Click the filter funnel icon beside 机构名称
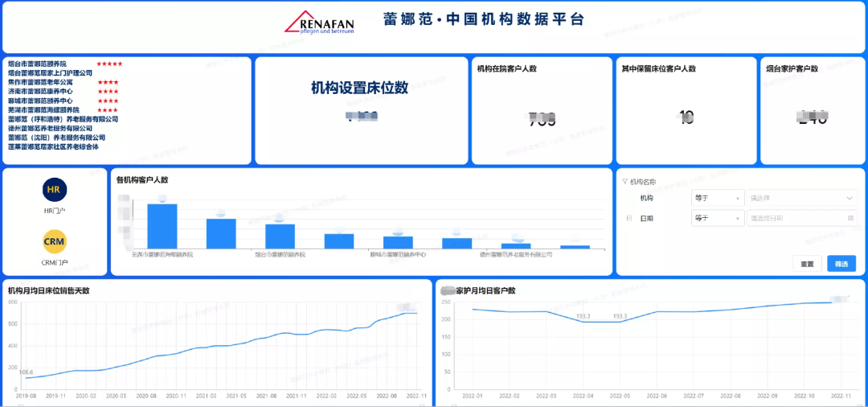868x407 pixels. point(625,181)
